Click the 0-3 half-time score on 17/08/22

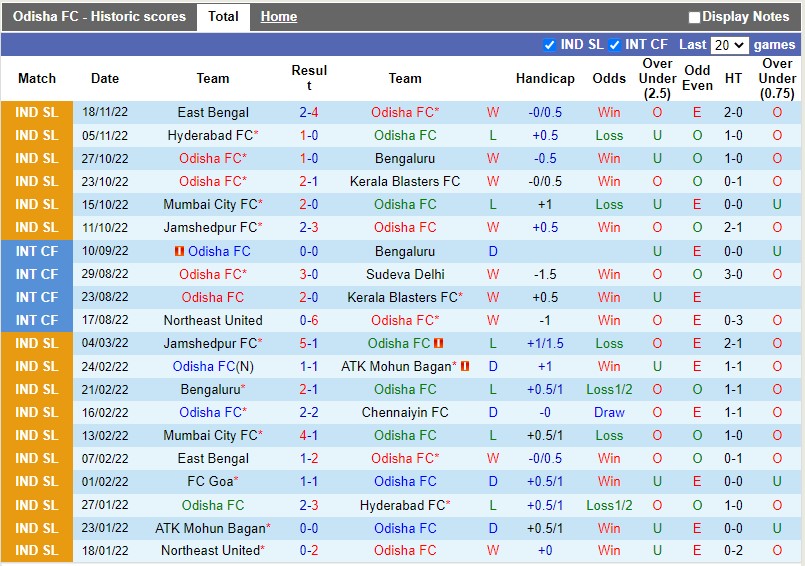(733, 320)
